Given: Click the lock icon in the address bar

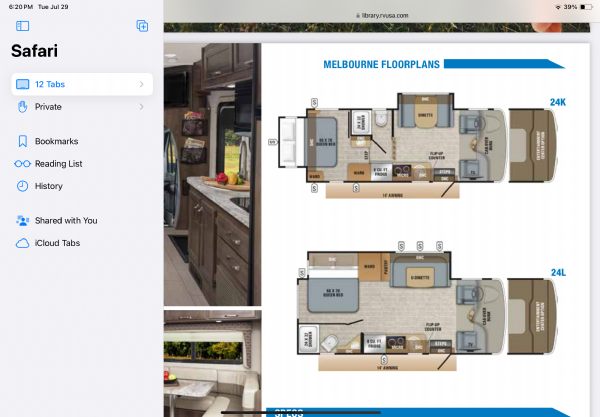Looking at the screenshot, I should [x=358, y=16].
